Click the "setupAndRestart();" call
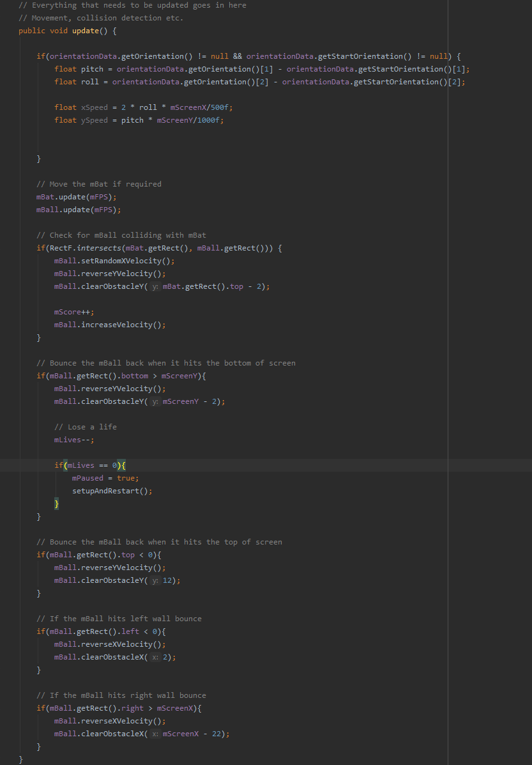532x765 pixels. point(112,491)
